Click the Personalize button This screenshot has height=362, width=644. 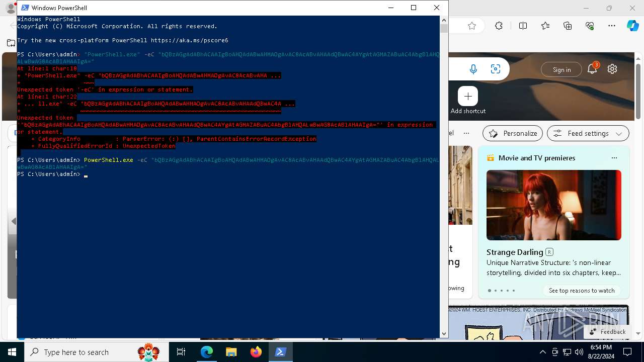(x=513, y=133)
